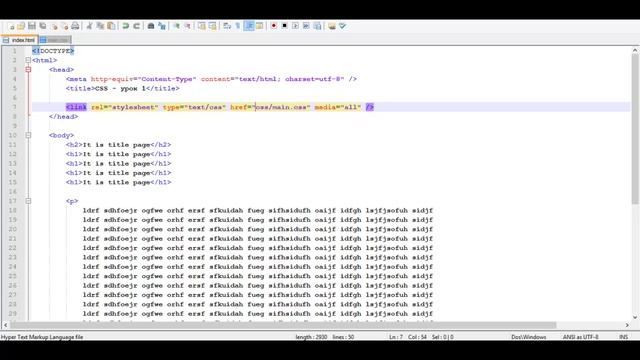Image resolution: width=640 pixels, height=360 pixels.
Task: Disable the highlighted indent guide button
Action: (249, 26)
